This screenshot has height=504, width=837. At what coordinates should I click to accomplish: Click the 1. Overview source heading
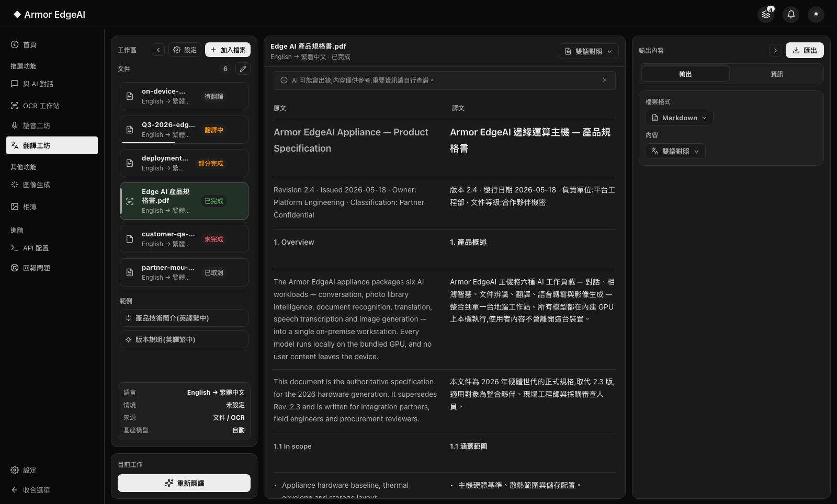pyautogui.click(x=294, y=242)
